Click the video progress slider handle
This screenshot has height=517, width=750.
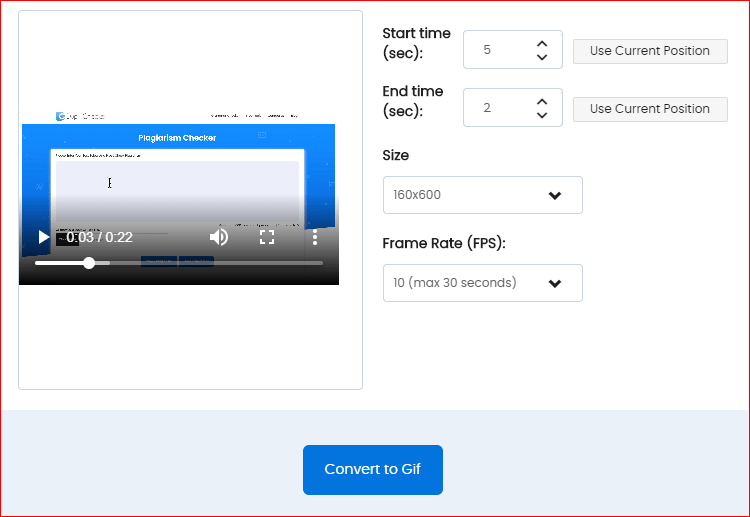coord(89,263)
